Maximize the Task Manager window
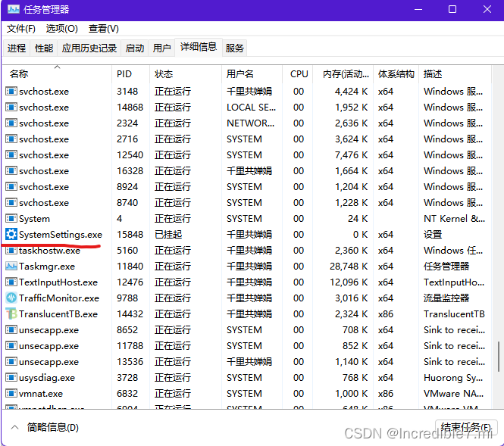The height and width of the screenshot is (446, 504). point(452,9)
